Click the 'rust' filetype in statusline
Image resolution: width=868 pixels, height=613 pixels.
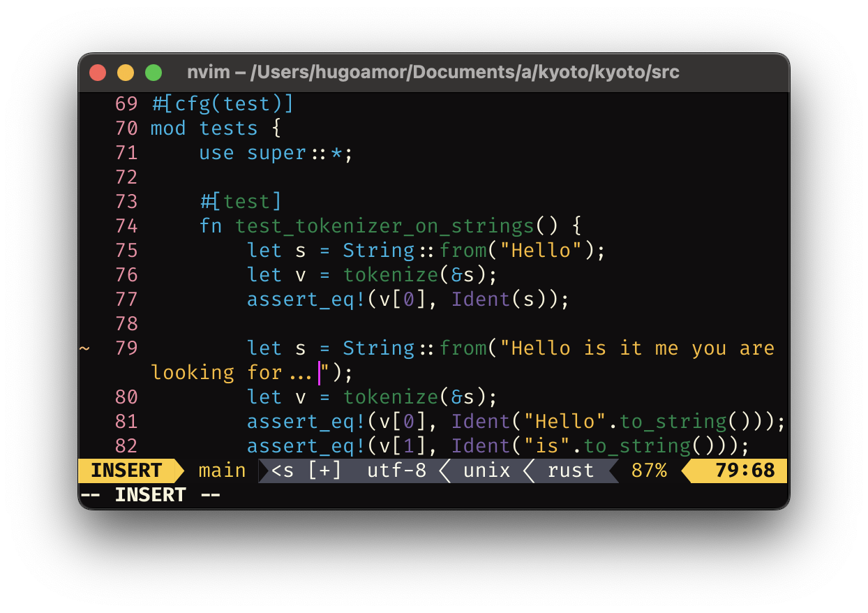pos(571,471)
